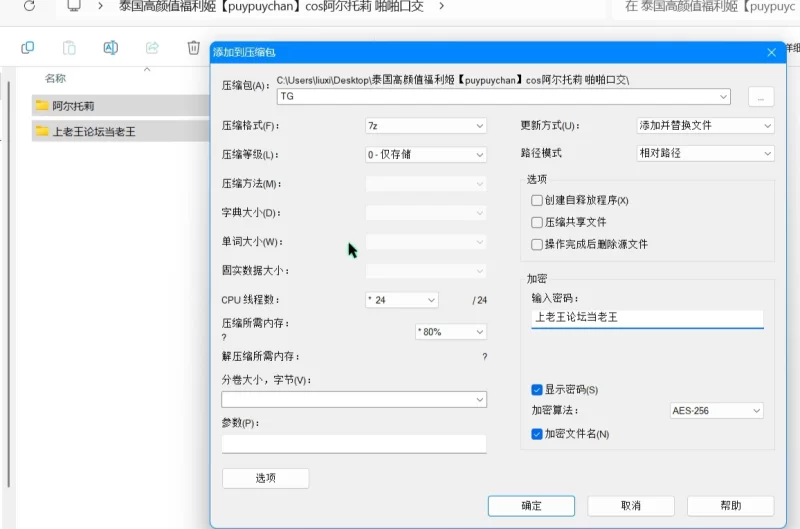This screenshot has width=800, height=529.
Task: Click the trash delete icon in Explorer
Action: pos(193,48)
